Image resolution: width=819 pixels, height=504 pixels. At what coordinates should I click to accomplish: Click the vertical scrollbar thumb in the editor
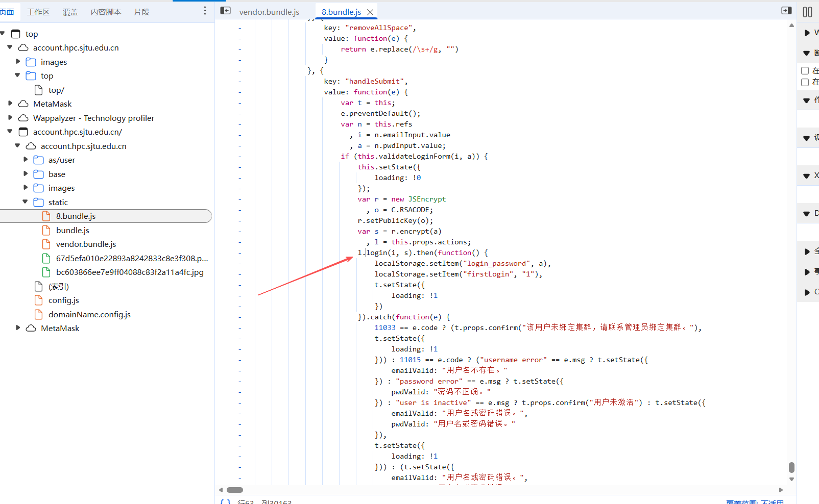pyautogui.click(x=791, y=467)
